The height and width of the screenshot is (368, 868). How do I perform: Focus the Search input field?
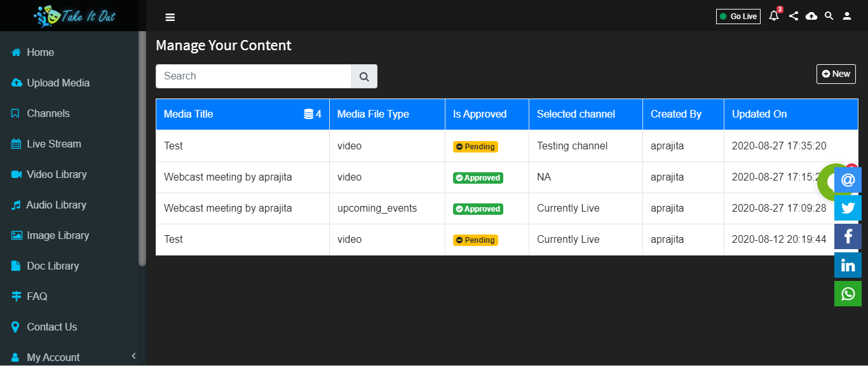[254, 76]
